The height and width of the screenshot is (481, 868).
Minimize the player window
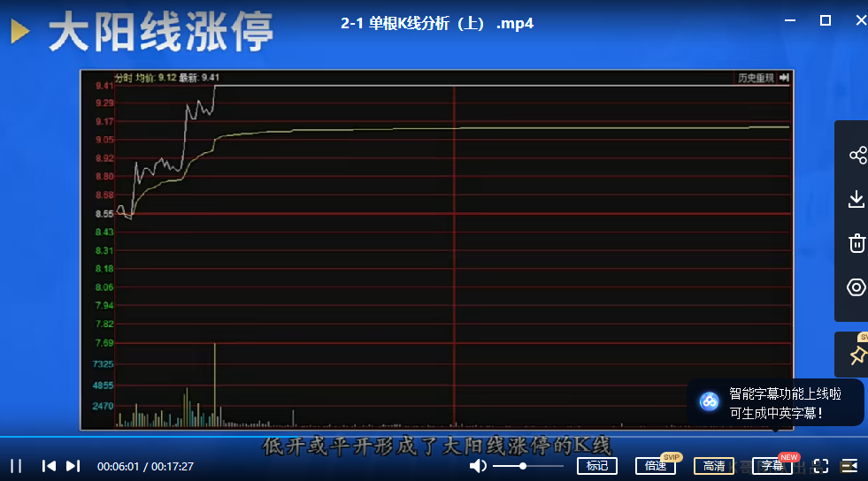790,20
